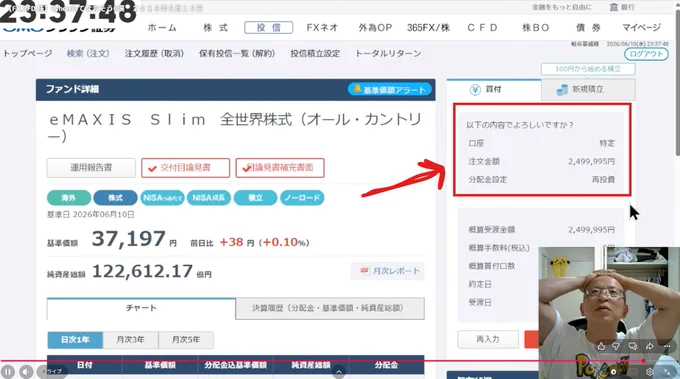The height and width of the screenshot is (379, 680).
Task: Click the NISA成長 tag
Action: pyautogui.click(x=209, y=198)
